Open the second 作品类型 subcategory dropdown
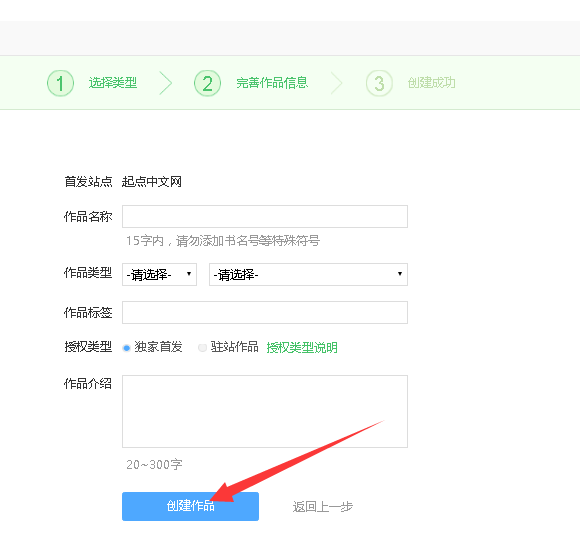This screenshot has height=559, width=580. (308, 275)
